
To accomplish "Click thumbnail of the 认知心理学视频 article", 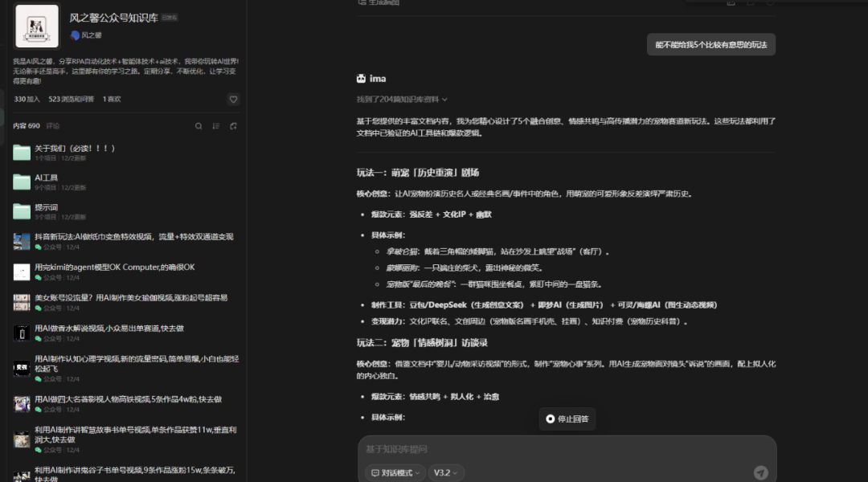I will [22, 368].
